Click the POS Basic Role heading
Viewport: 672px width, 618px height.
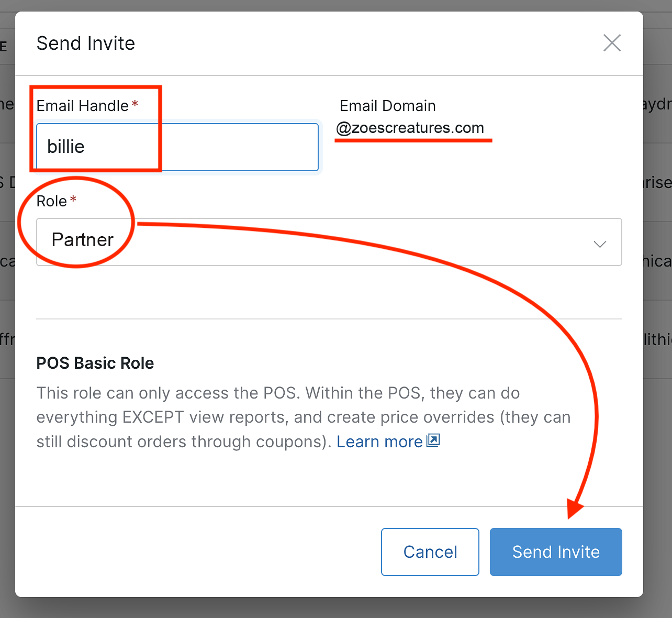(95, 363)
